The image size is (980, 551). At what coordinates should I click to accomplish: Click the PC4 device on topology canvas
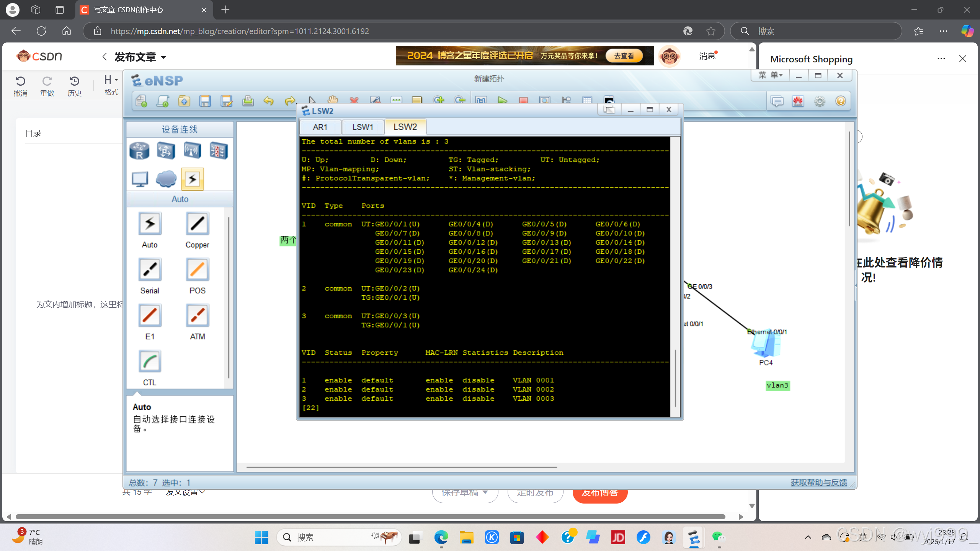pos(766,346)
